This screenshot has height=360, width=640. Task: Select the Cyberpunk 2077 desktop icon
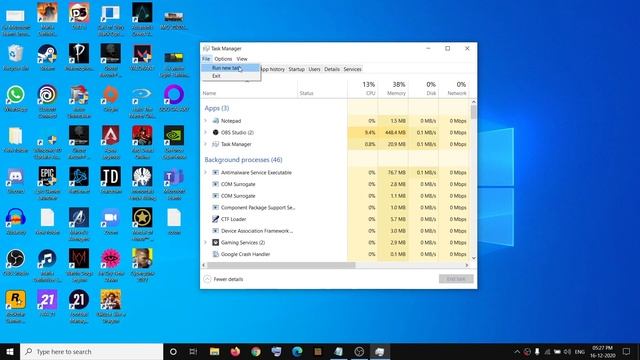(142, 265)
